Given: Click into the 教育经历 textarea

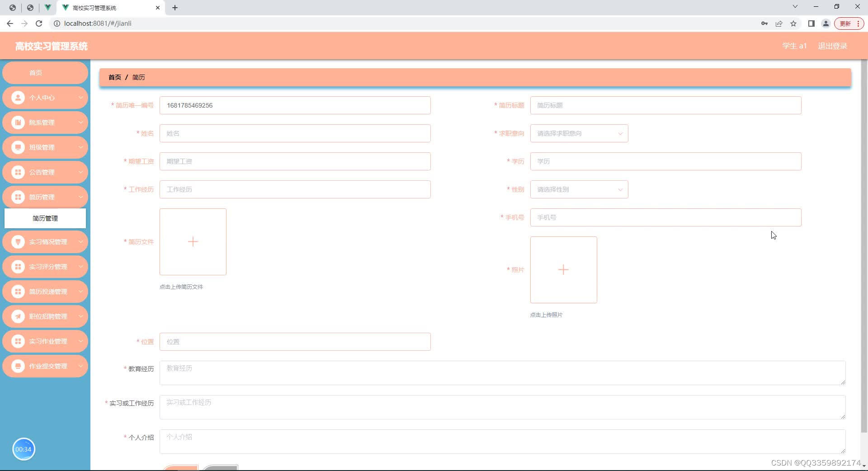Looking at the screenshot, I should coord(503,373).
